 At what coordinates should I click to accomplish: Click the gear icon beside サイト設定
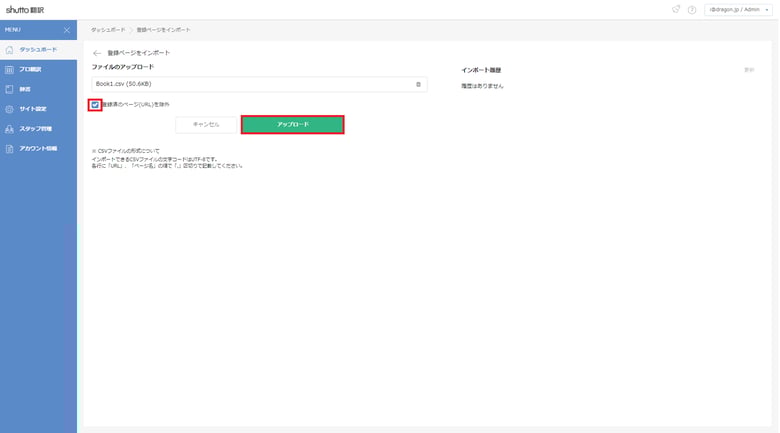coord(9,109)
